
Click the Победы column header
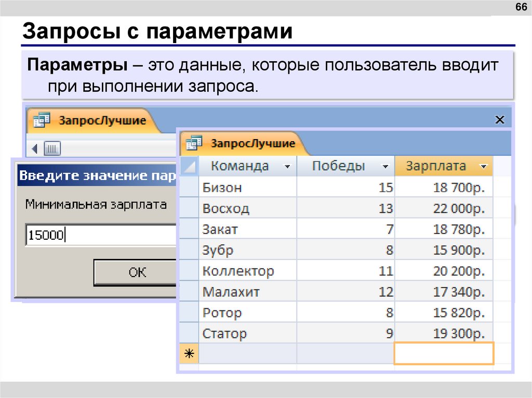pos(345,166)
